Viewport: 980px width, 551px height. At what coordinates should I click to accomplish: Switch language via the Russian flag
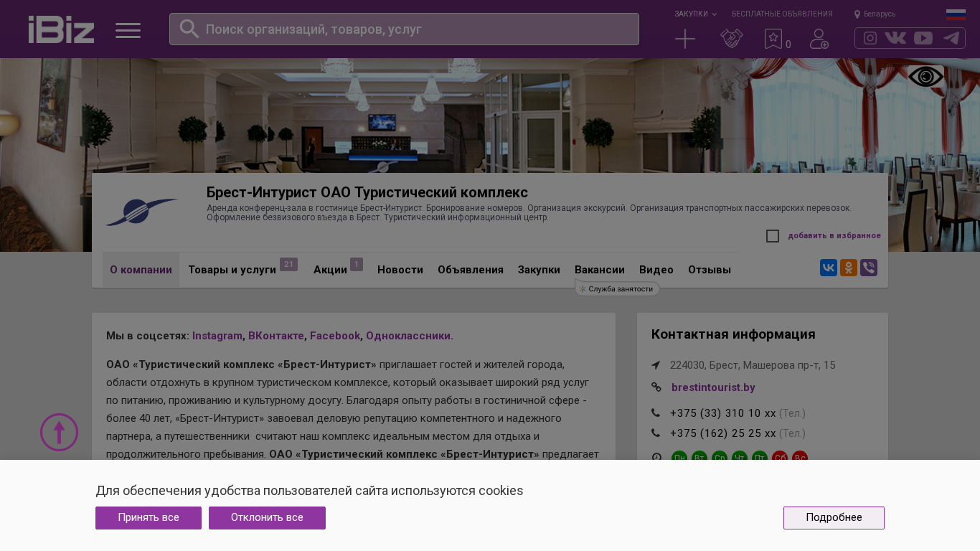click(956, 14)
